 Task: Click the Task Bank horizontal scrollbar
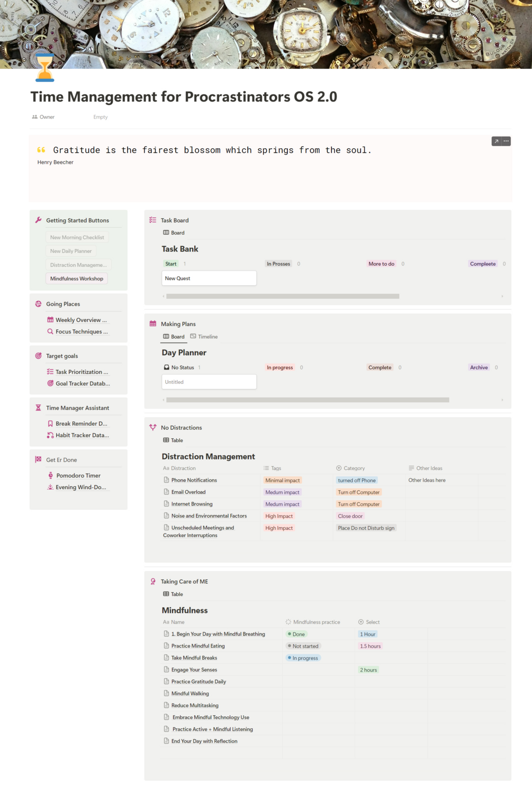point(283,296)
